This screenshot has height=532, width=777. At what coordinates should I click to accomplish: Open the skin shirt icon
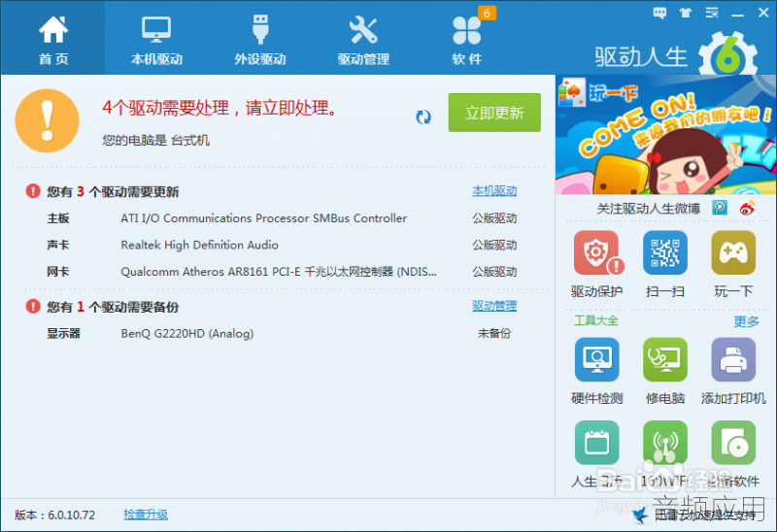686,13
